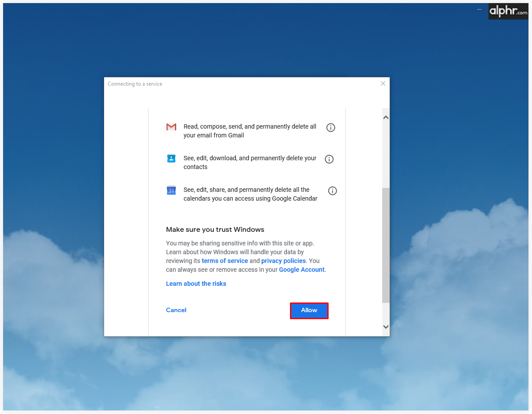Click the contacts permission description text
The width and height of the screenshot is (532, 414).
tap(250, 162)
